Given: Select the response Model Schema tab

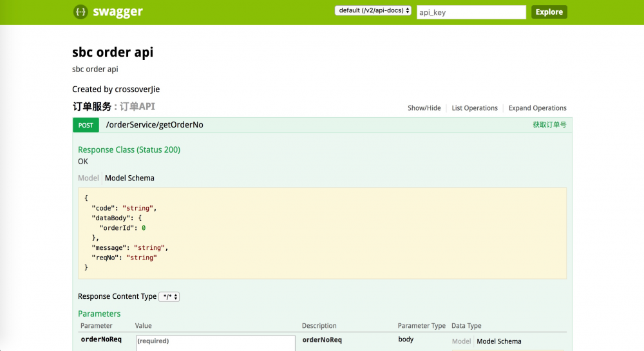Looking at the screenshot, I should [129, 178].
